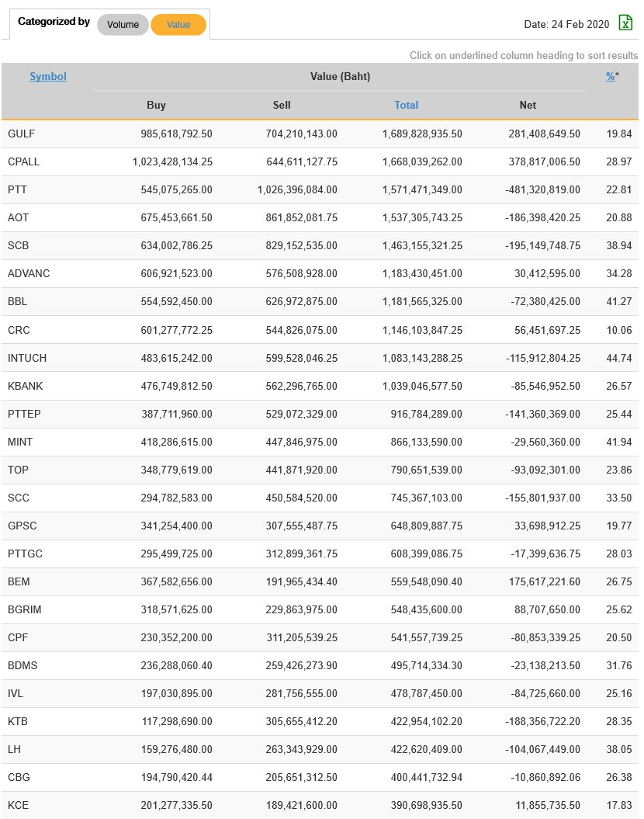Select the PTT stock row
The width and height of the screenshot is (644, 819).
click(17, 189)
